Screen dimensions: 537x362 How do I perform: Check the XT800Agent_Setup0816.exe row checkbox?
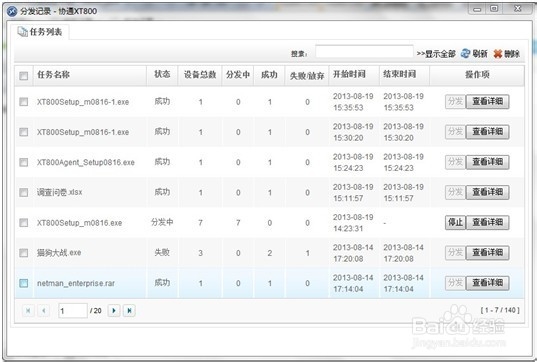(24, 162)
